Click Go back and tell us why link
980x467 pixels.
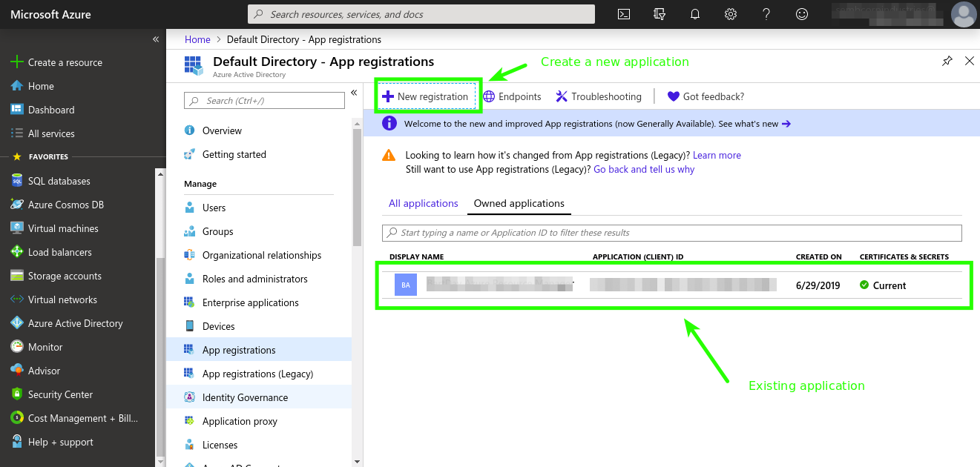coord(644,169)
